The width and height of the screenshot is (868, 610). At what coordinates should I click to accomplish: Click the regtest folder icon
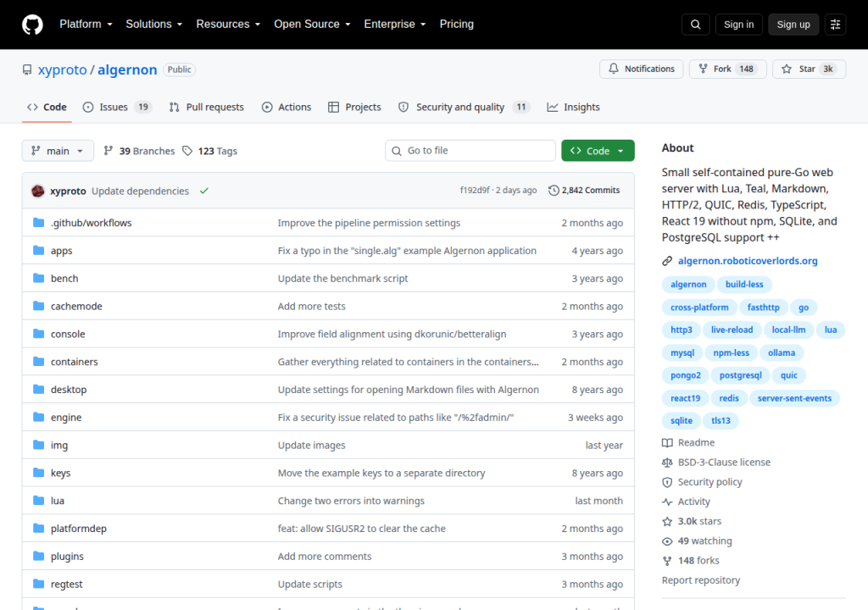38,584
